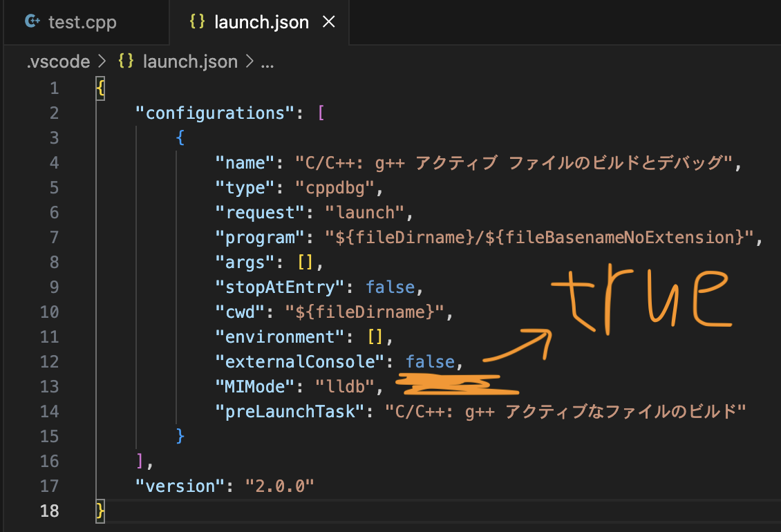Click the "2.0.0" version string

pyautogui.click(x=280, y=486)
